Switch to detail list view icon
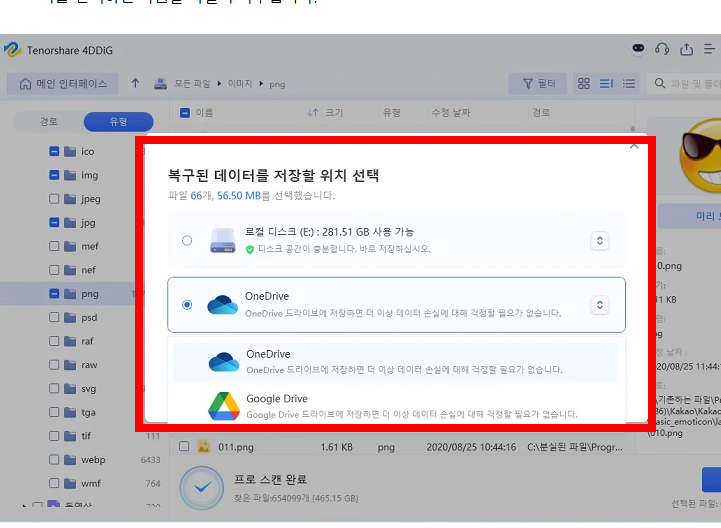Viewport: 721px width, 528px height. (x=606, y=83)
